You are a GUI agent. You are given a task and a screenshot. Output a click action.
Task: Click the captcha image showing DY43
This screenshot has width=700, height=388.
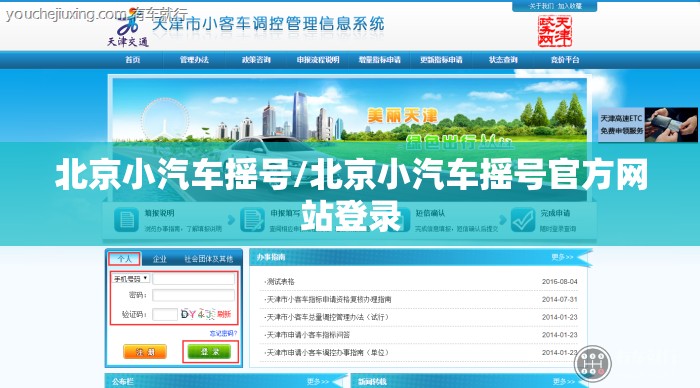[x=198, y=314]
